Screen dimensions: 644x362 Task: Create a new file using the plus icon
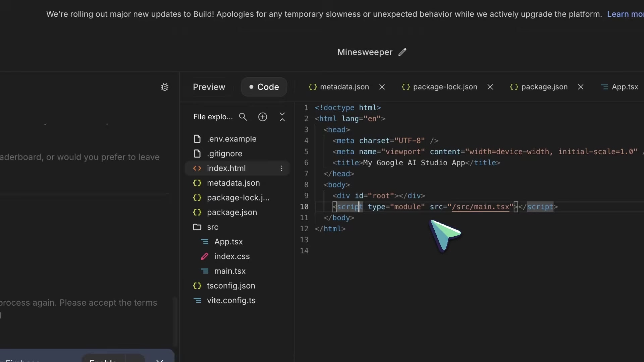(x=263, y=117)
